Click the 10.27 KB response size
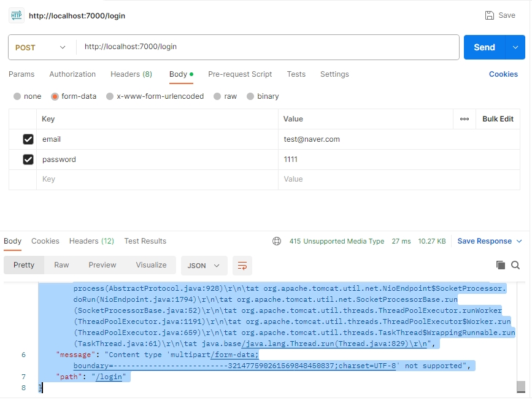 click(x=431, y=241)
